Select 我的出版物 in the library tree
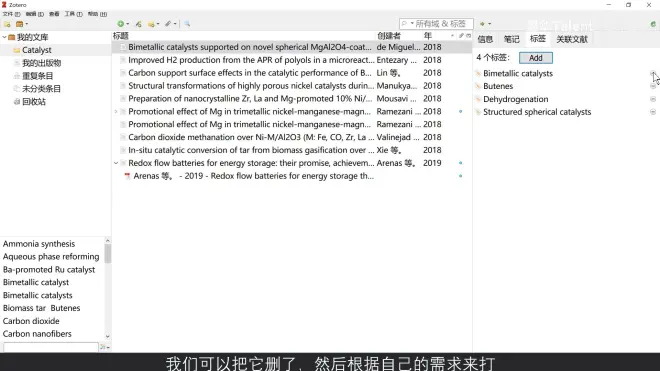This screenshot has width=660, height=371. click(x=41, y=63)
